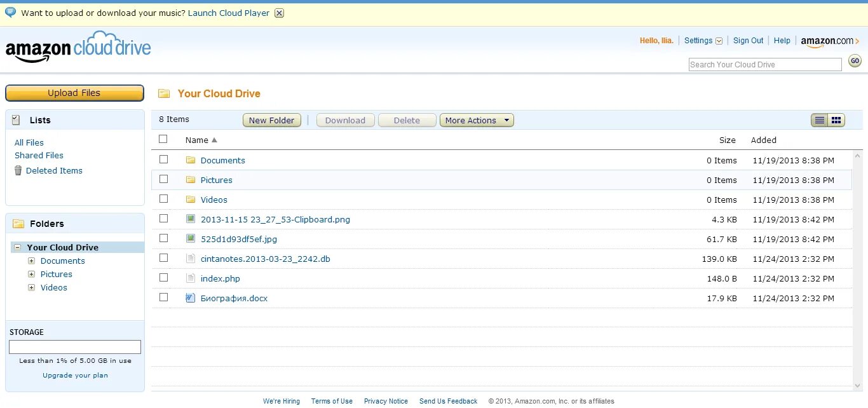Switch to list view
This screenshot has width=868, height=408.
tap(820, 120)
